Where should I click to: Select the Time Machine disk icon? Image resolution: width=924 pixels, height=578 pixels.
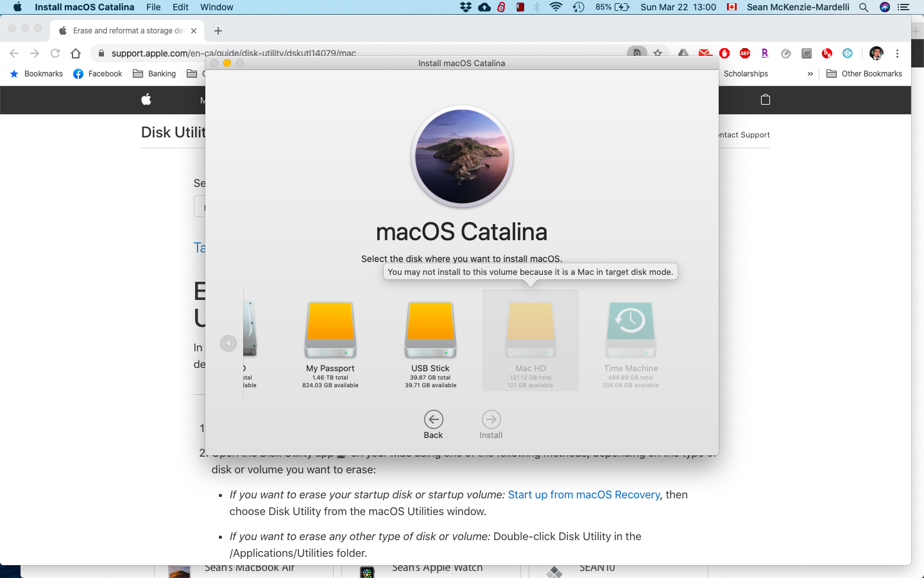tap(631, 330)
